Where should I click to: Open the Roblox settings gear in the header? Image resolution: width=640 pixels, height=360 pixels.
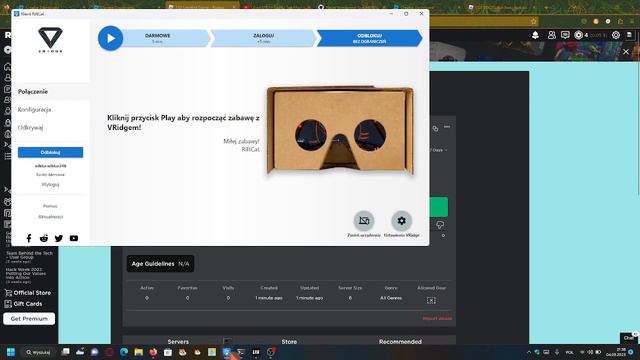click(616, 36)
